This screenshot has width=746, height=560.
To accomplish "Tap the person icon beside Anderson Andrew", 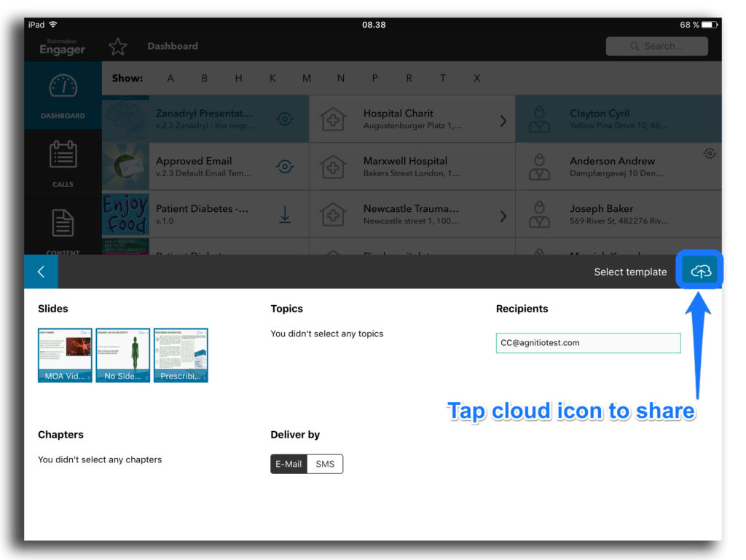I will 540,166.
